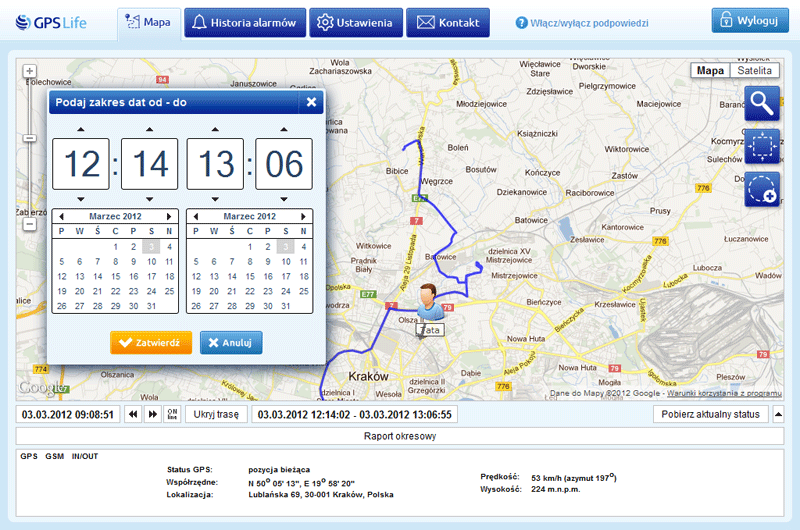Click the Tata person marker on map
The height and width of the screenshot is (530, 800).
(x=429, y=302)
